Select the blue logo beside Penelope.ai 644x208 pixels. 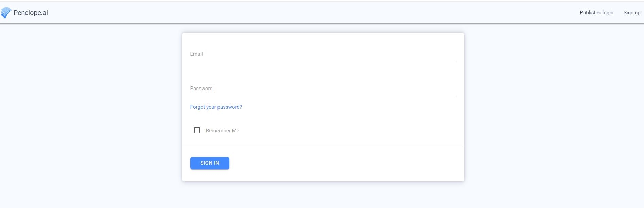(x=6, y=13)
